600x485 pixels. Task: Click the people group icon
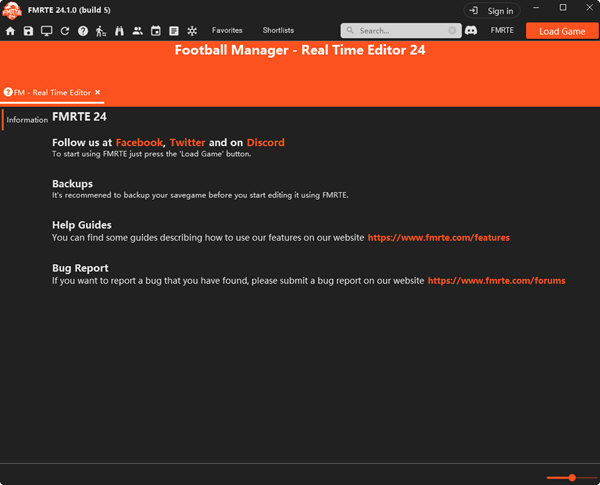[x=137, y=31]
